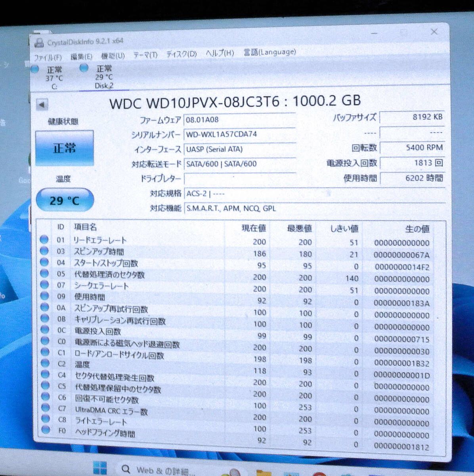This screenshot has width=474, height=476.
Task: Open the Windows Start button on taskbar
Action: tap(99, 468)
